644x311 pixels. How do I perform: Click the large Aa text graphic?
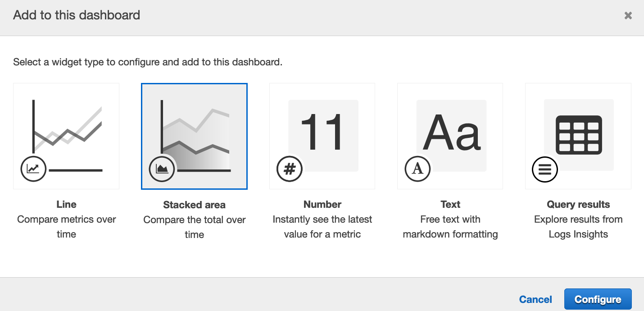click(451, 132)
